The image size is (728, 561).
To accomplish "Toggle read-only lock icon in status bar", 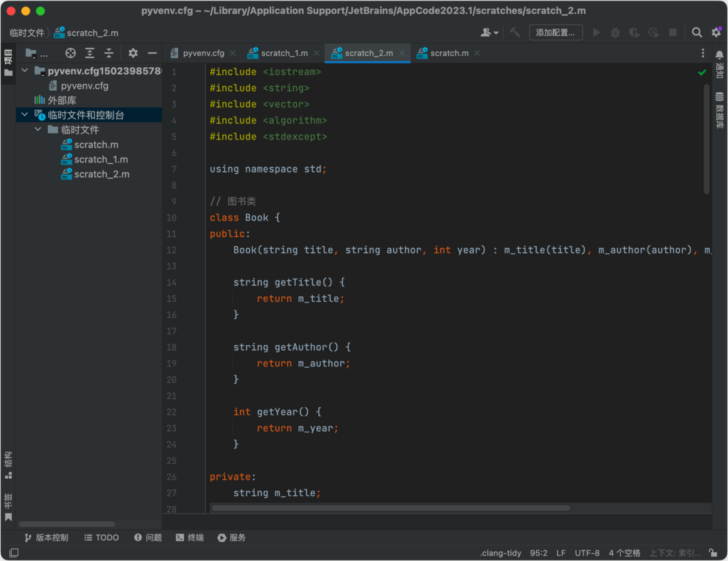I will [713, 553].
